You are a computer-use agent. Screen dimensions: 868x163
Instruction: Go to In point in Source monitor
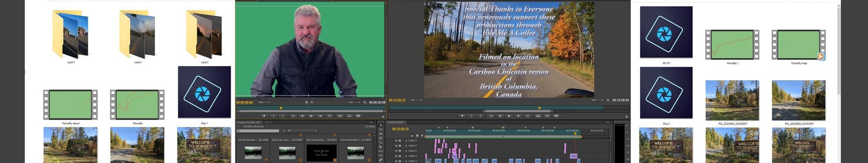coord(293,116)
